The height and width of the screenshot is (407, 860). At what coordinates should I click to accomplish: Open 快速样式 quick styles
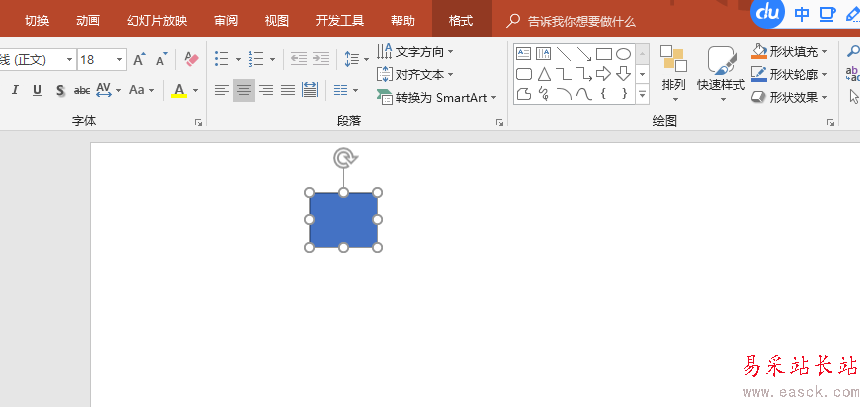pyautogui.click(x=721, y=74)
